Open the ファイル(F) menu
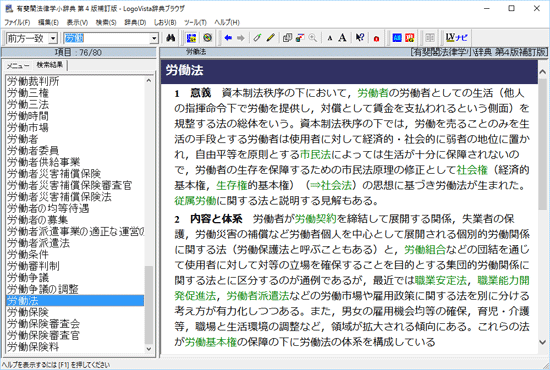 point(17,22)
